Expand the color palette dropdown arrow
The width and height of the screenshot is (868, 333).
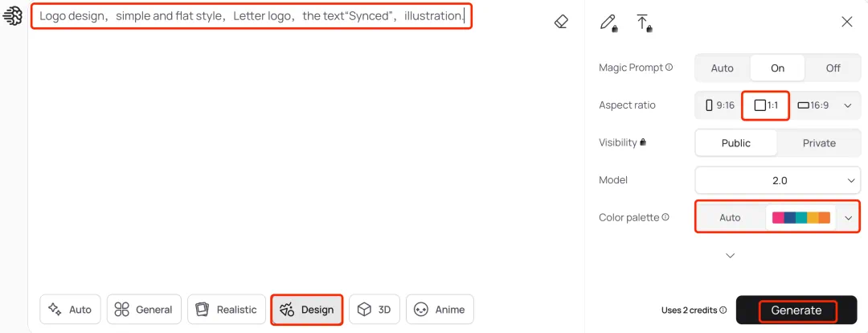click(x=848, y=217)
